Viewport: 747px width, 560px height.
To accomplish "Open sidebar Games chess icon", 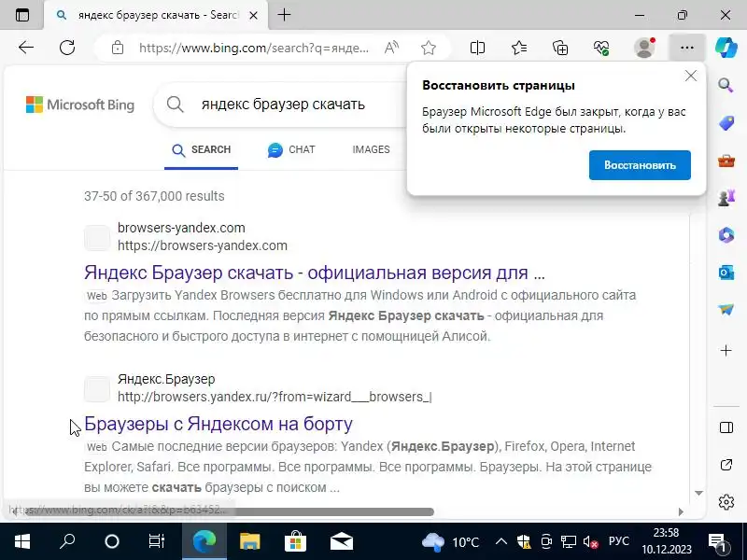I will pyautogui.click(x=726, y=198).
